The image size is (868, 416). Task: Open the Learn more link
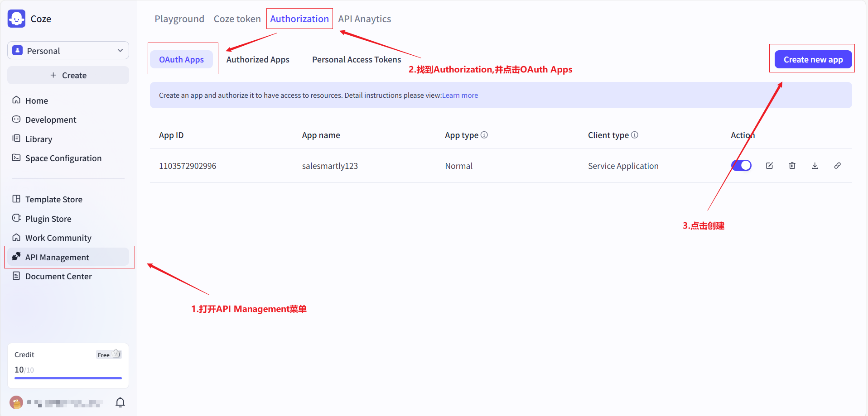click(460, 96)
